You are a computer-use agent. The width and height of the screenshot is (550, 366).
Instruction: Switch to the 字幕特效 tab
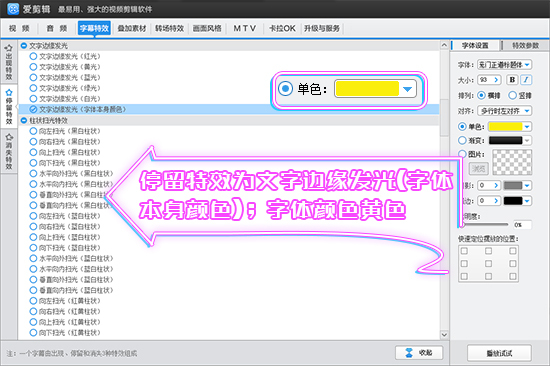[94, 28]
